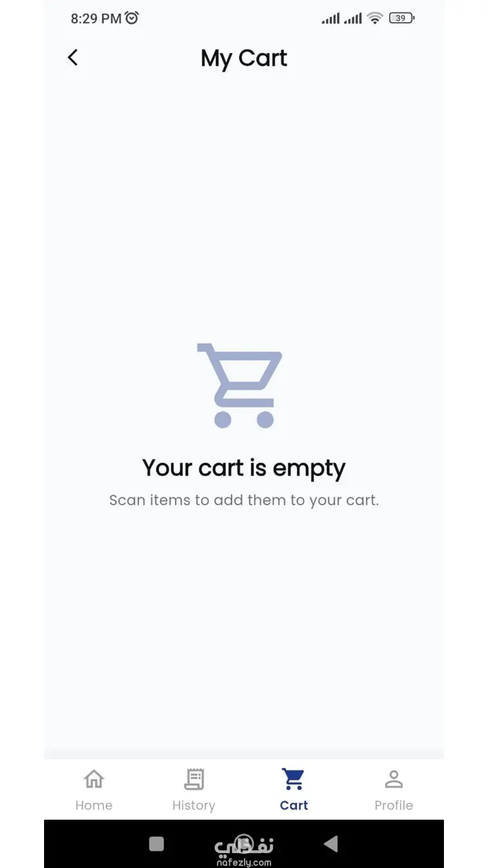Click the "My Cart" page title
The height and width of the screenshot is (868, 488).
pyautogui.click(x=244, y=58)
